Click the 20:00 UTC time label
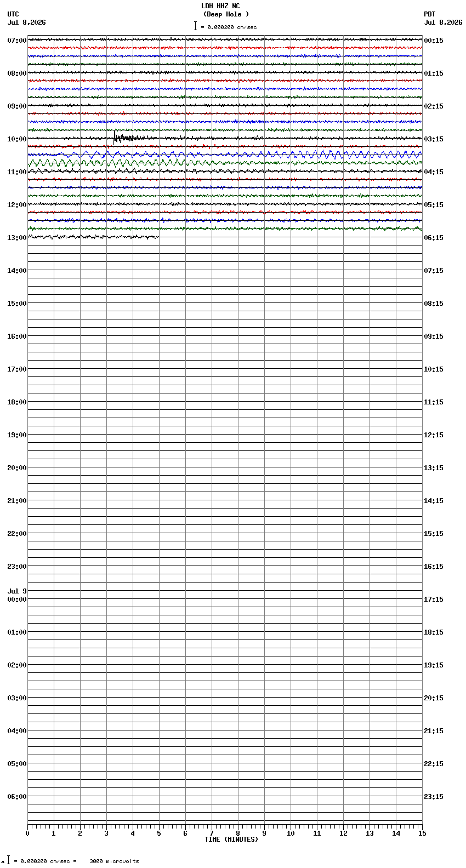 tap(17, 468)
